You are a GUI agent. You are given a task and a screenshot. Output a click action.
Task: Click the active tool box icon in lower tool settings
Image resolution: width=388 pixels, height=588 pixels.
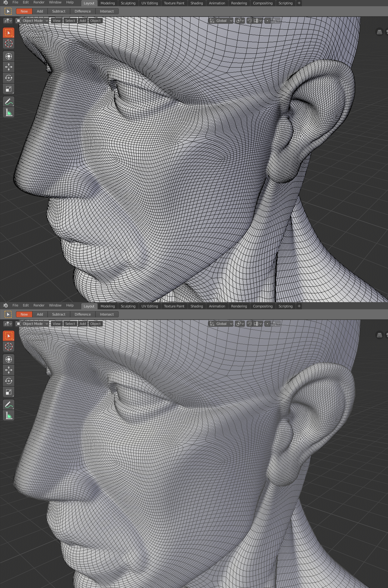pos(8,314)
